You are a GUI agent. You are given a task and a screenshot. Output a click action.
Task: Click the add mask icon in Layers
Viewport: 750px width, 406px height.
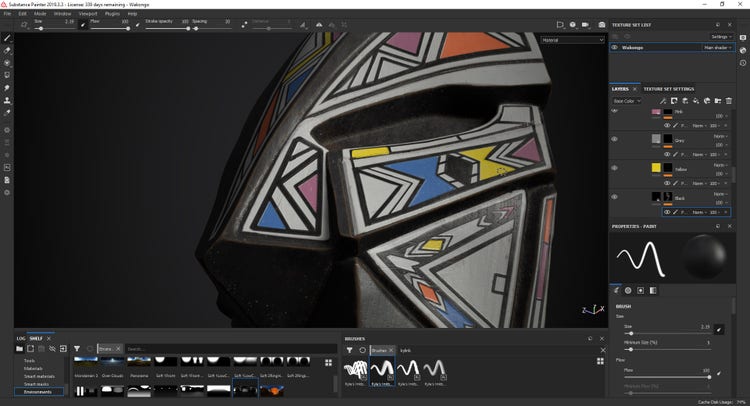[x=674, y=101]
